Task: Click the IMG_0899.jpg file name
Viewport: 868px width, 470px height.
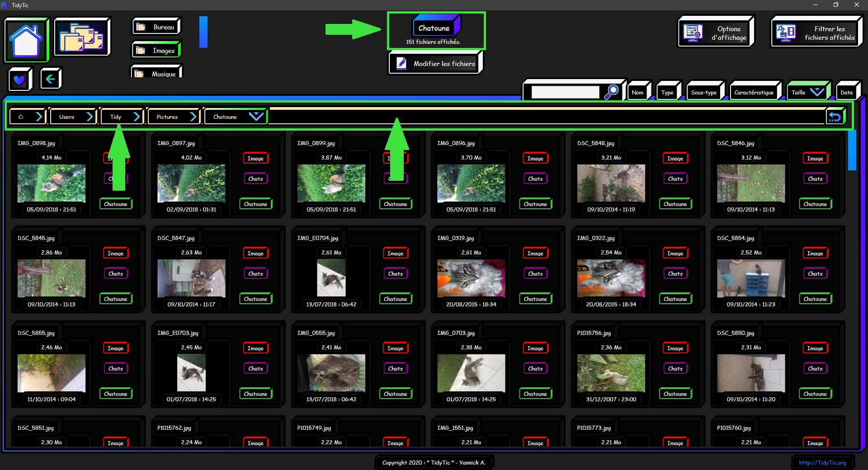Action: pos(316,143)
